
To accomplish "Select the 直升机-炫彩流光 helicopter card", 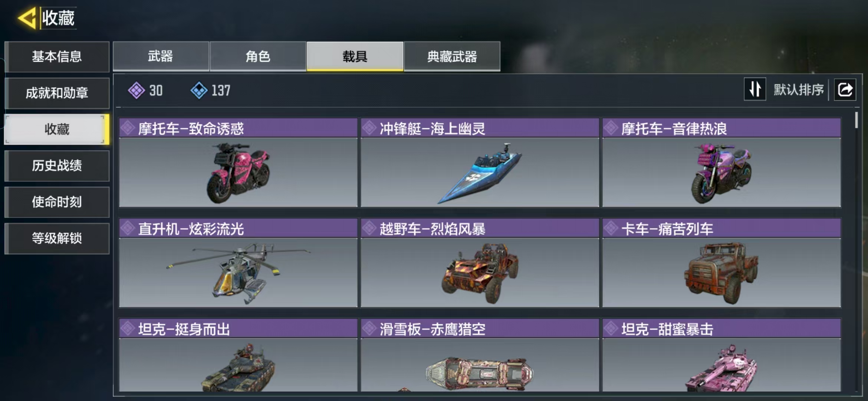I will 238,263.
